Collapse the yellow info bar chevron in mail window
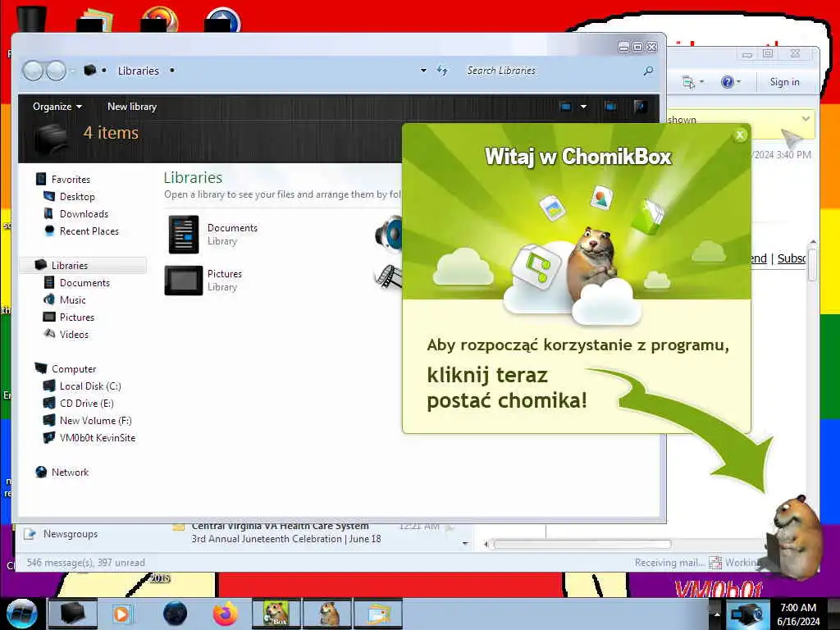Viewport: 840px width, 630px height. (806, 119)
